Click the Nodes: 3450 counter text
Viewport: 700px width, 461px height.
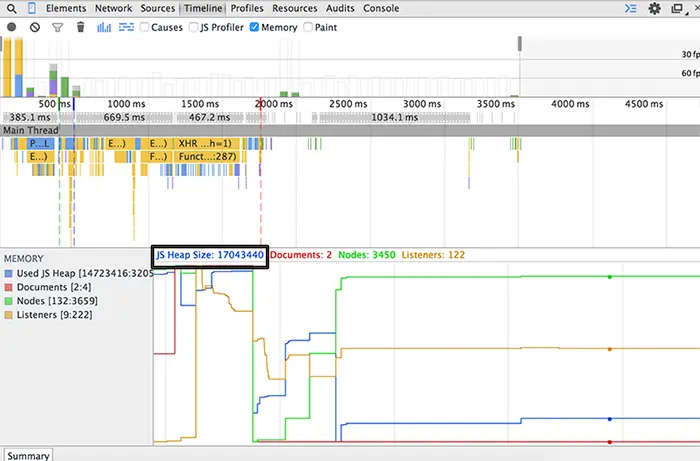(367, 255)
